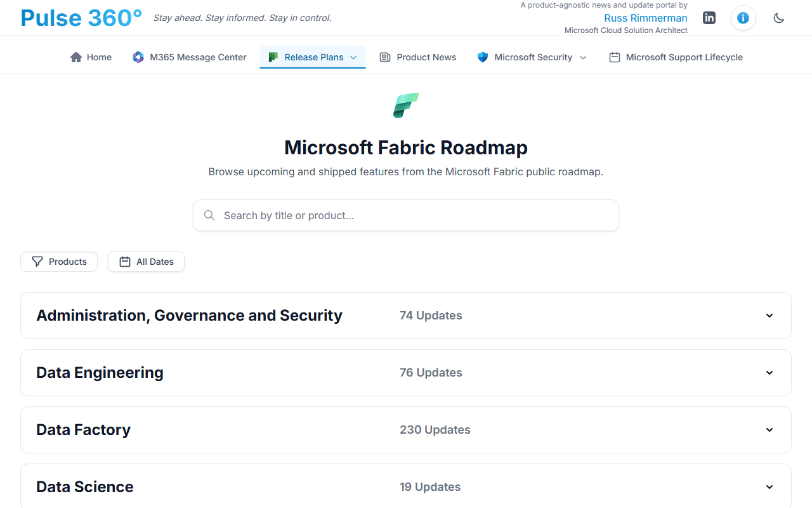This screenshot has height=508, width=812.
Task: Click the Support Lifecycle calendar icon
Action: pyautogui.click(x=615, y=57)
